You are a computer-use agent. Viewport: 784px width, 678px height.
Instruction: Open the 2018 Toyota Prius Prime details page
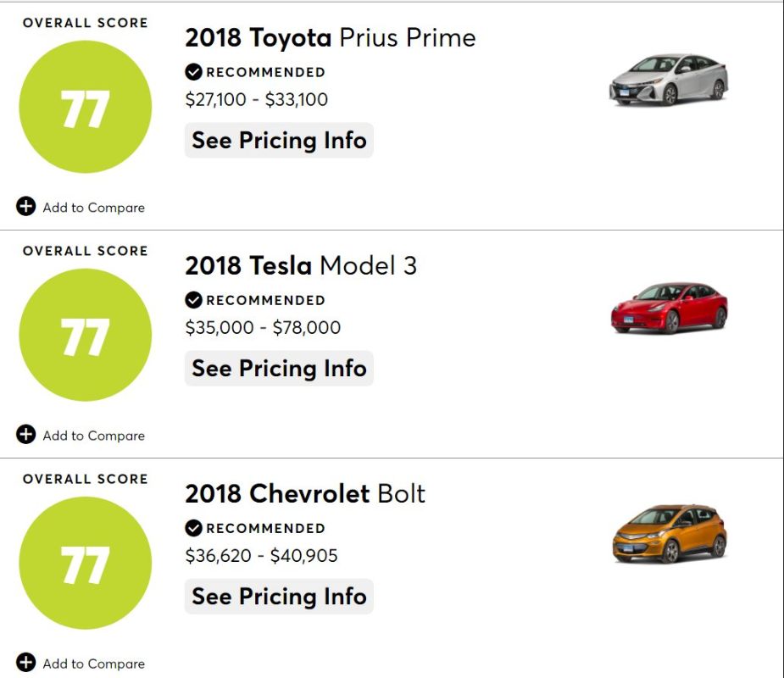[x=329, y=37]
